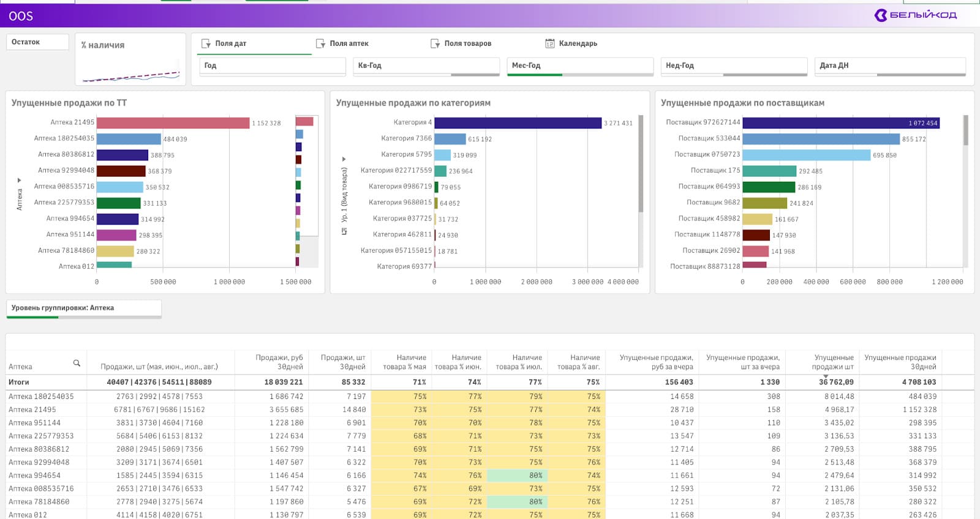Viewport: 980px width, 519px height.
Task: Click the mini-chart scroll thumbnail in ТТ chart
Action: (x=307, y=176)
